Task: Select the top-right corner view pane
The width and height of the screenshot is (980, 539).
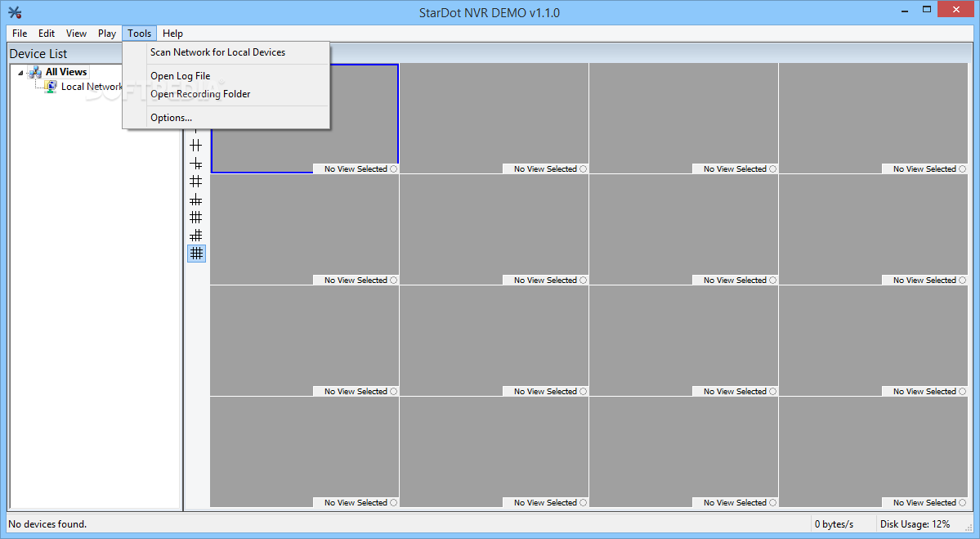Action: [873, 118]
